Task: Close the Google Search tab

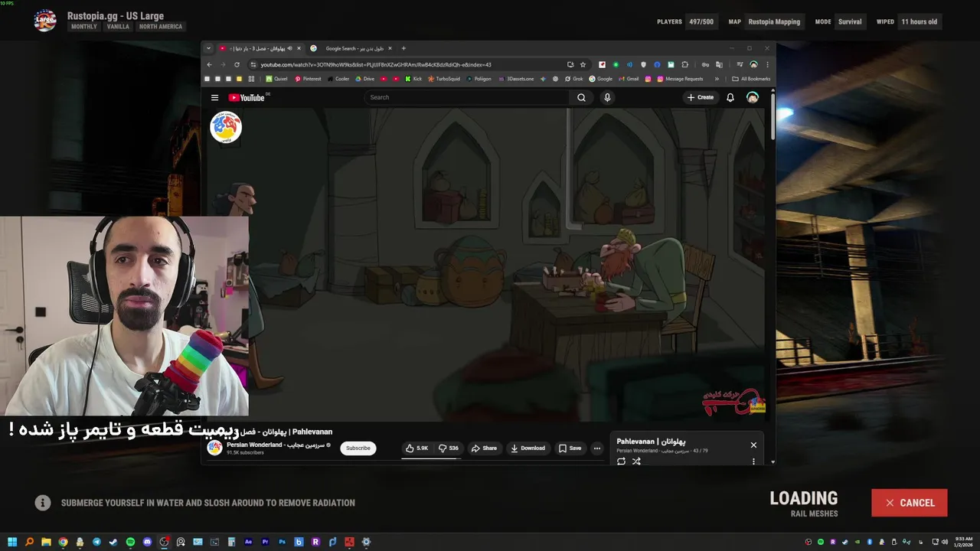Action: pos(390,48)
